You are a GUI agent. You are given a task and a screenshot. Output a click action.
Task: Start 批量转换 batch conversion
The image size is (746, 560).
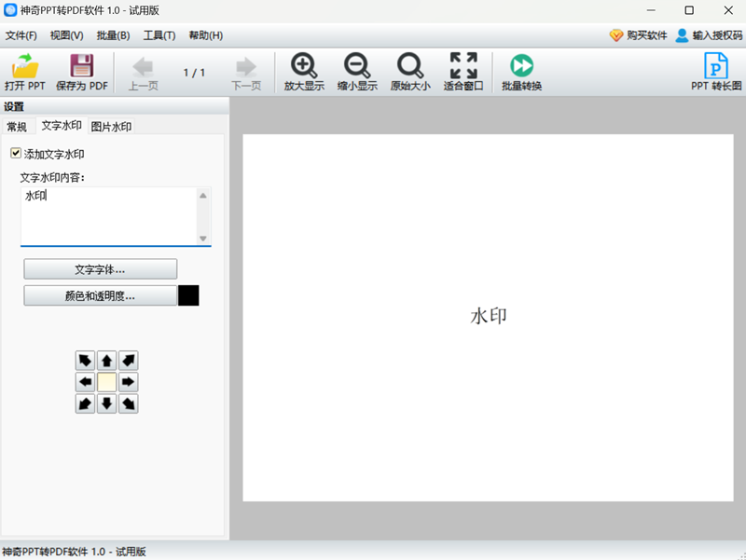coord(522,73)
